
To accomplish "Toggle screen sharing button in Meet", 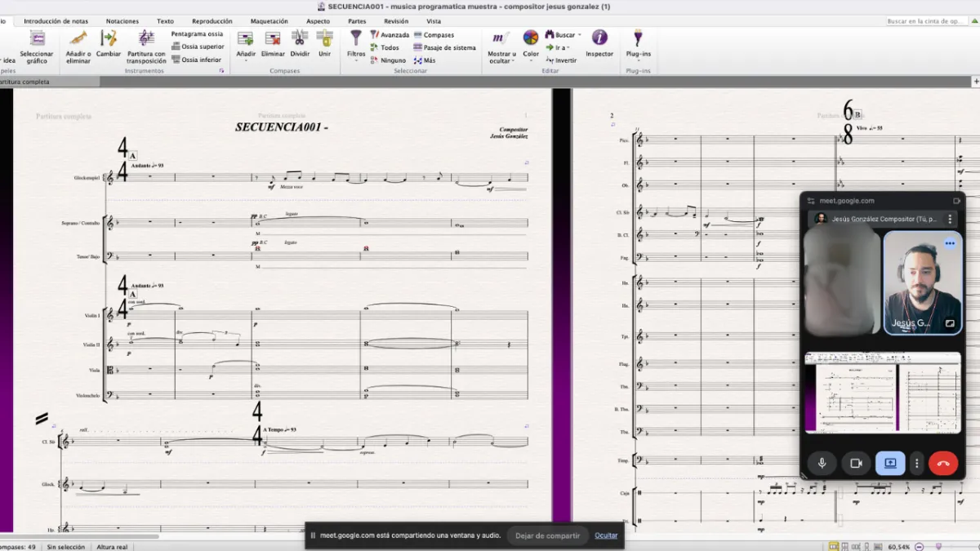I will 889,463.
